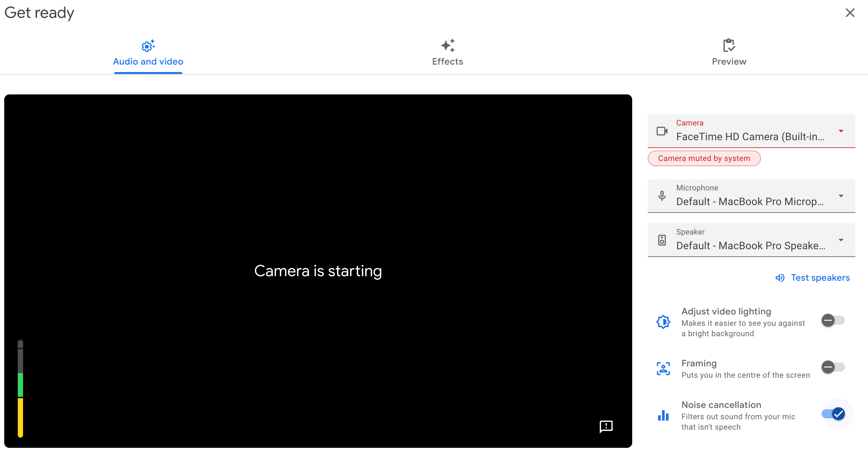The image size is (868, 466).
Task: Switch to the Effects tab
Action: (x=447, y=52)
